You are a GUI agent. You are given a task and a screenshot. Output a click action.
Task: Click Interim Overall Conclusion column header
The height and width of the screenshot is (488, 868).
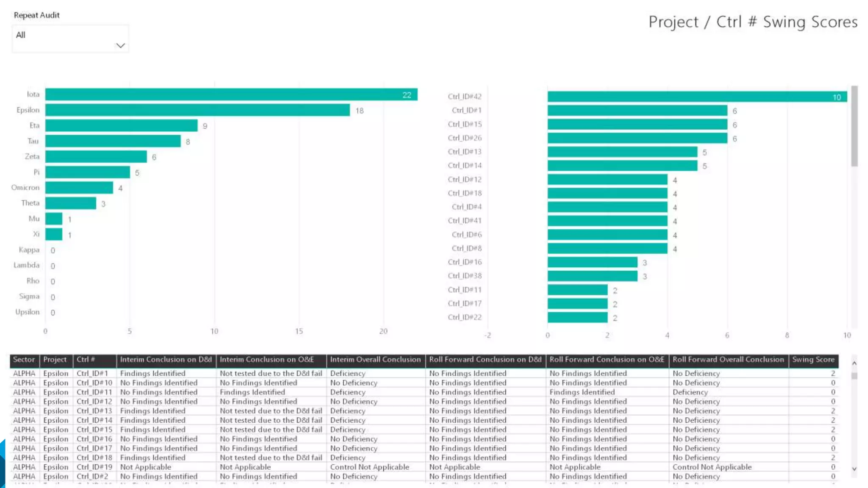click(x=375, y=360)
